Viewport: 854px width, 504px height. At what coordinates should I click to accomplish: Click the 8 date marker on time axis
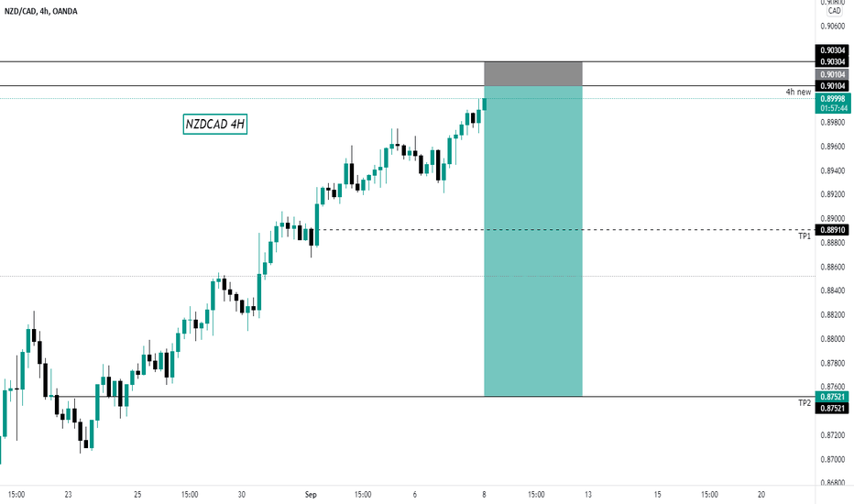[x=484, y=495]
